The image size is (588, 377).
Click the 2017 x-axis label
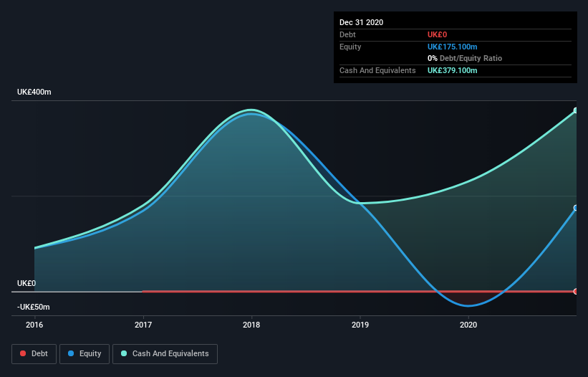tap(143, 325)
